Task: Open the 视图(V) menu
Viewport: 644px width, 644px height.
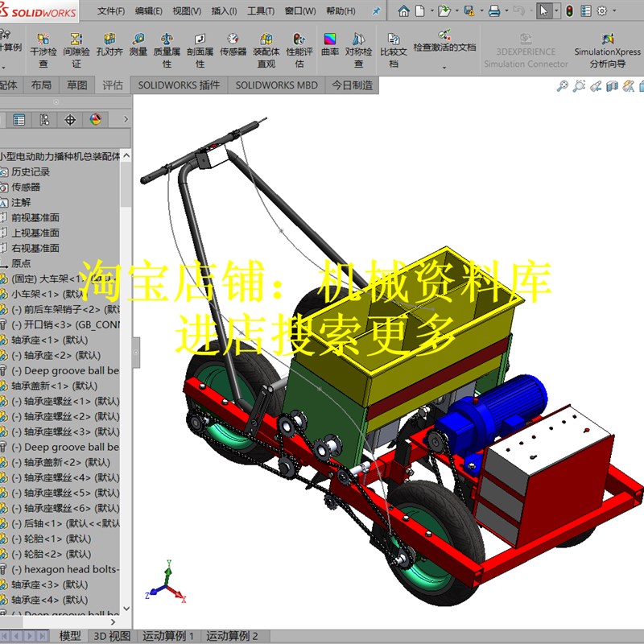Action: coord(187,11)
